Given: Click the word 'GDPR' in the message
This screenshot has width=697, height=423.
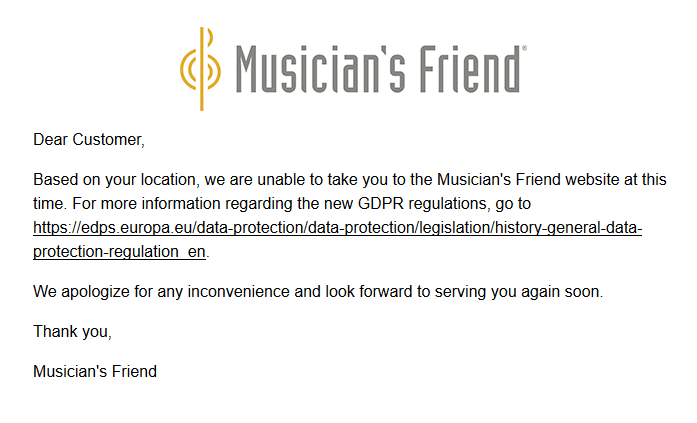Looking at the screenshot, I should (x=381, y=204).
